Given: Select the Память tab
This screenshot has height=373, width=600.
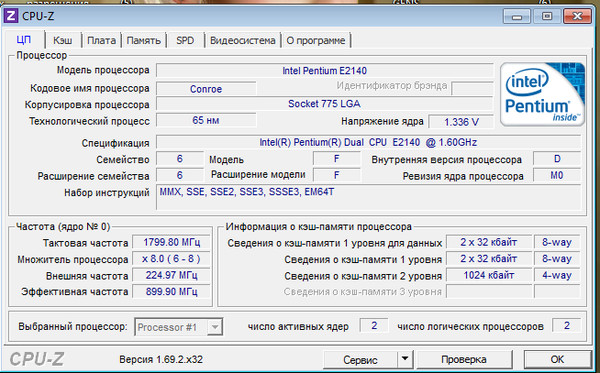Looking at the screenshot, I should point(143,40).
